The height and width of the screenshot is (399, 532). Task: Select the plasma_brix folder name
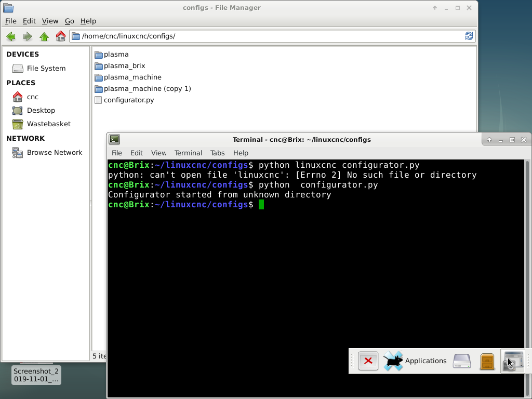[x=124, y=66]
